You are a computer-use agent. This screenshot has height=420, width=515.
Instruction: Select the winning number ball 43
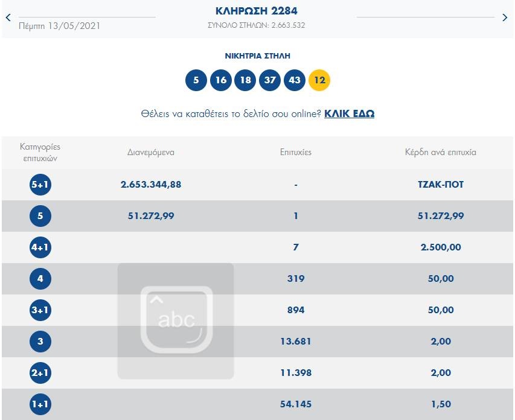[x=295, y=80]
